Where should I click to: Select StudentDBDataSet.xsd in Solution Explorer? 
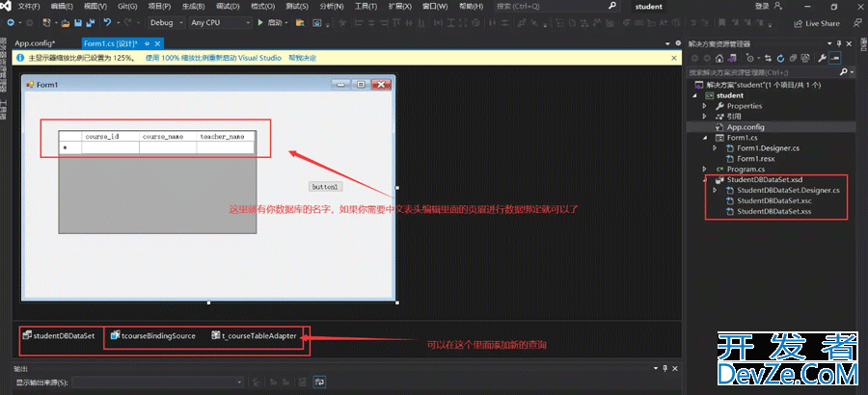tap(765, 179)
